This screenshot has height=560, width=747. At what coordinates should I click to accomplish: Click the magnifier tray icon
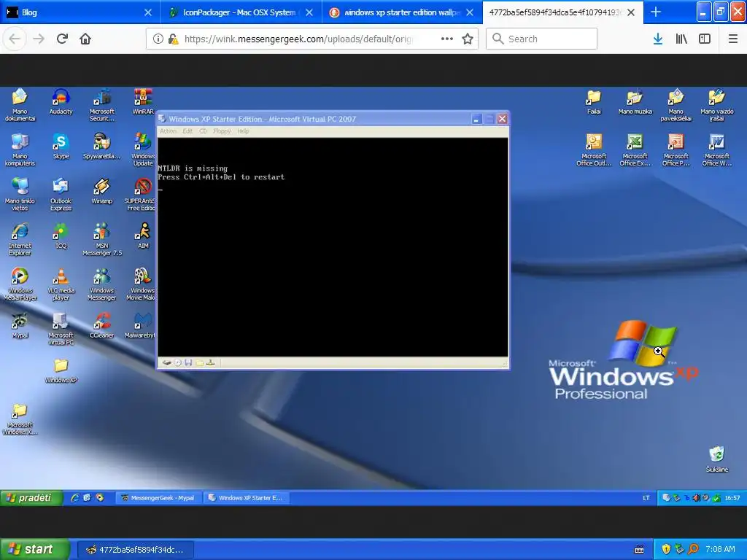[x=693, y=550]
